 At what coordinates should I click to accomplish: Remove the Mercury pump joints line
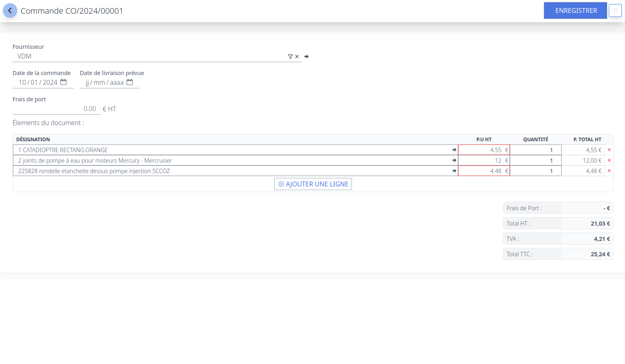(x=609, y=161)
